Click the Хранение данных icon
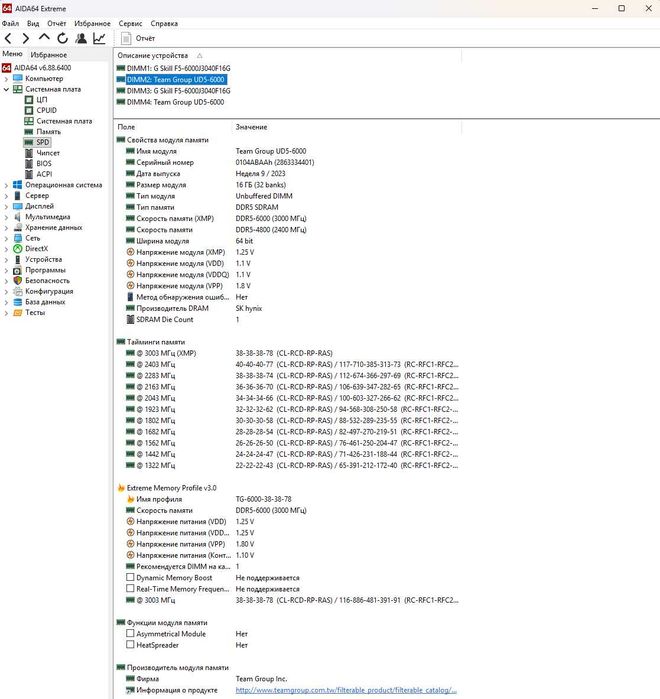The height and width of the screenshot is (699, 660). coord(18,227)
